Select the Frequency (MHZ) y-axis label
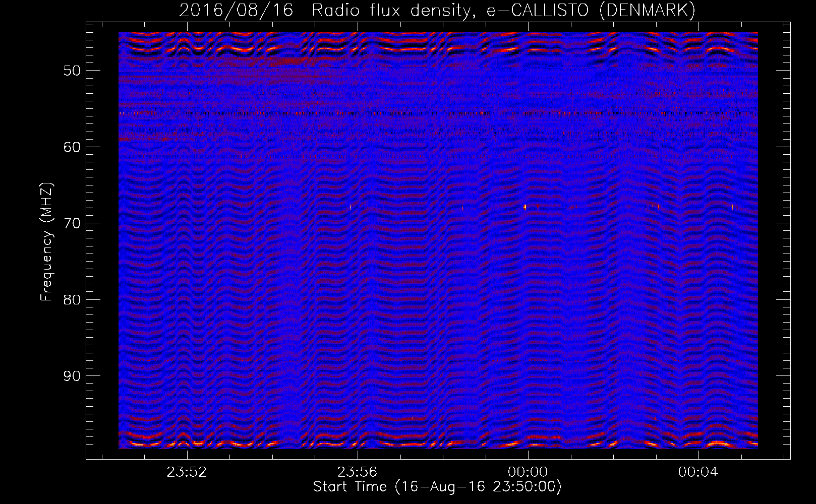Image resolution: width=816 pixels, height=504 pixels. (x=46, y=242)
